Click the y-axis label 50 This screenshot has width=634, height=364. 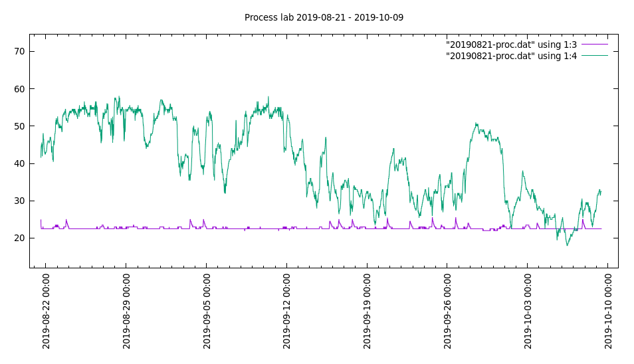19,126
